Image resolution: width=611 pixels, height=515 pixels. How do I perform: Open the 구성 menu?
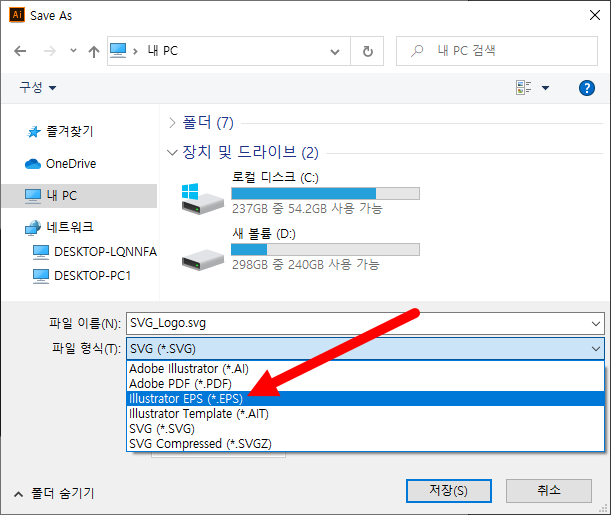coord(37,87)
